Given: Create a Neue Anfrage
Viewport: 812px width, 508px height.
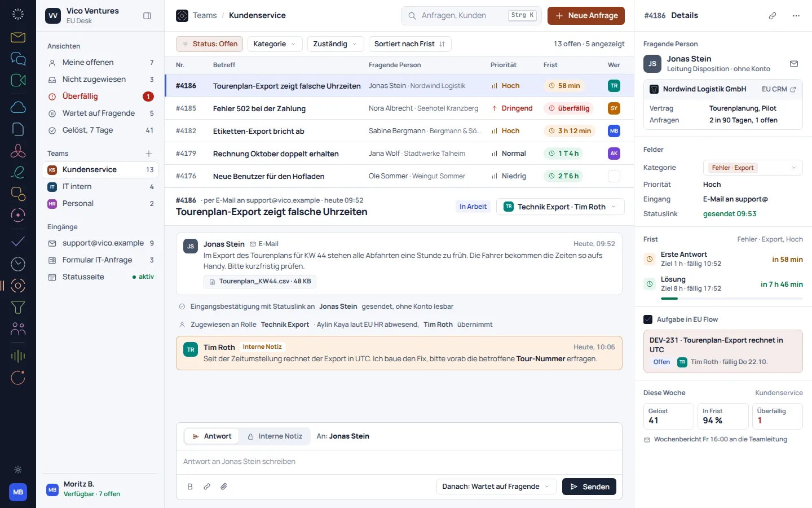Looking at the screenshot, I should point(586,16).
